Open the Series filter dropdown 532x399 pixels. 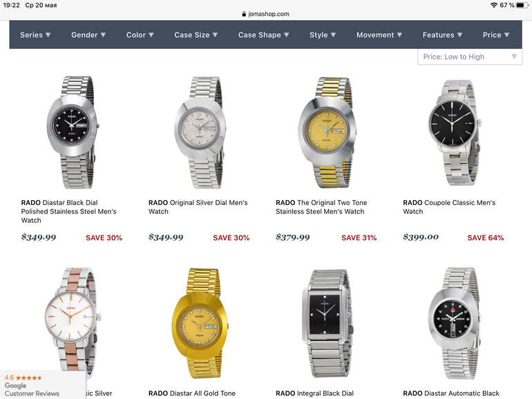[35, 35]
